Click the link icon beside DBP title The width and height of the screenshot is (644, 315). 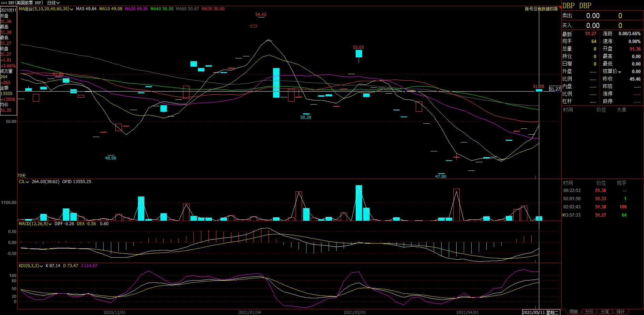4,3
